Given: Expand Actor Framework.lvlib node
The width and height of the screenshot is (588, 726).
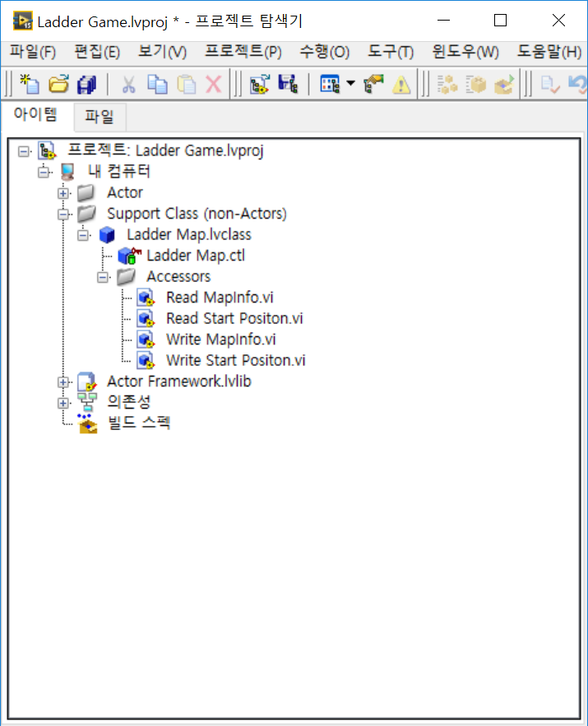Looking at the screenshot, I should coord(63,382).
